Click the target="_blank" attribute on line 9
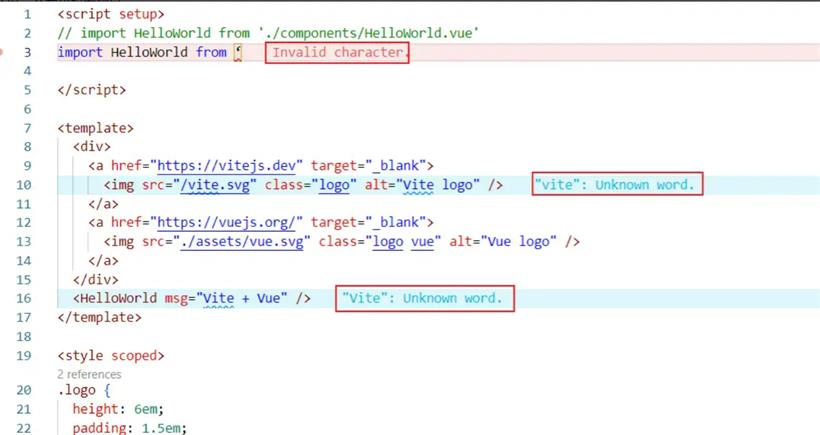Image resolution: width=820 pixels, height=435 pixels. (368, 166)
